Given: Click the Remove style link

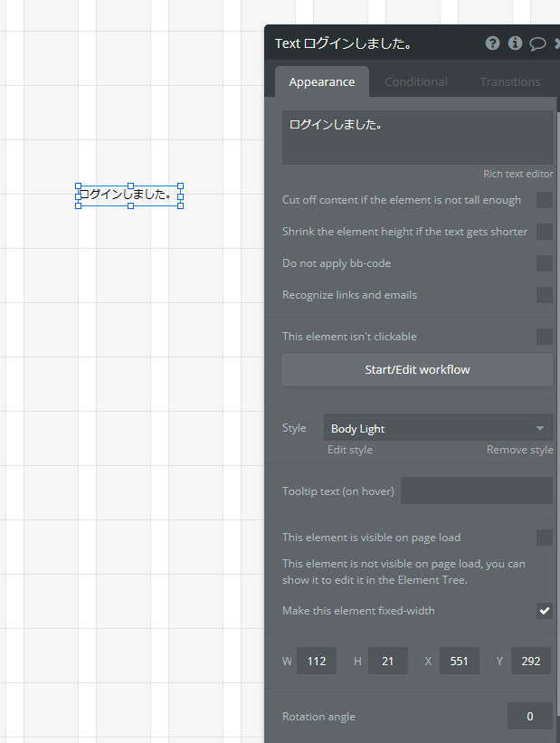Looking at the screenshot, I should coord(519,450).
